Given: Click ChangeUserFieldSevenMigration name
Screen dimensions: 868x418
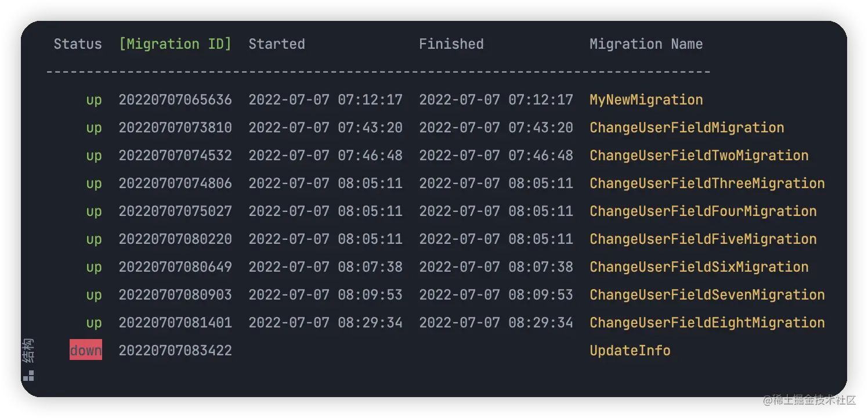Looking at the screenshot, I should (x=707, y=295).
